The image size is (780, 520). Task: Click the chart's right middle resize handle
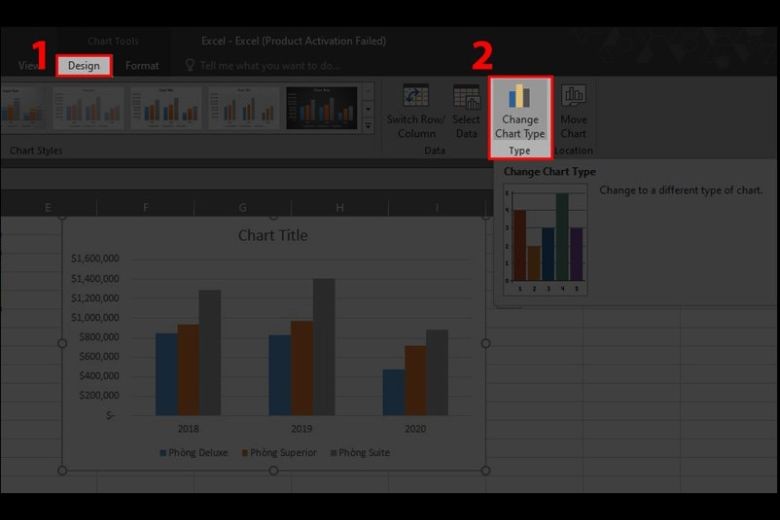pos(486,343)
